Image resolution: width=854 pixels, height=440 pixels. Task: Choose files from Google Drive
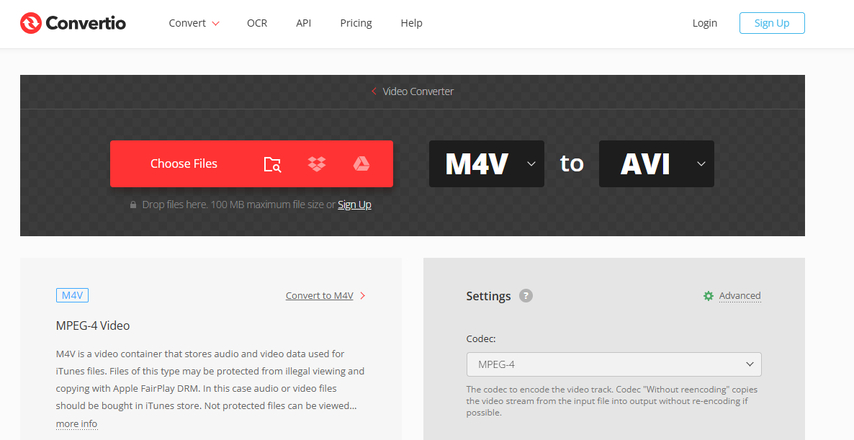(x=361, y=163)
